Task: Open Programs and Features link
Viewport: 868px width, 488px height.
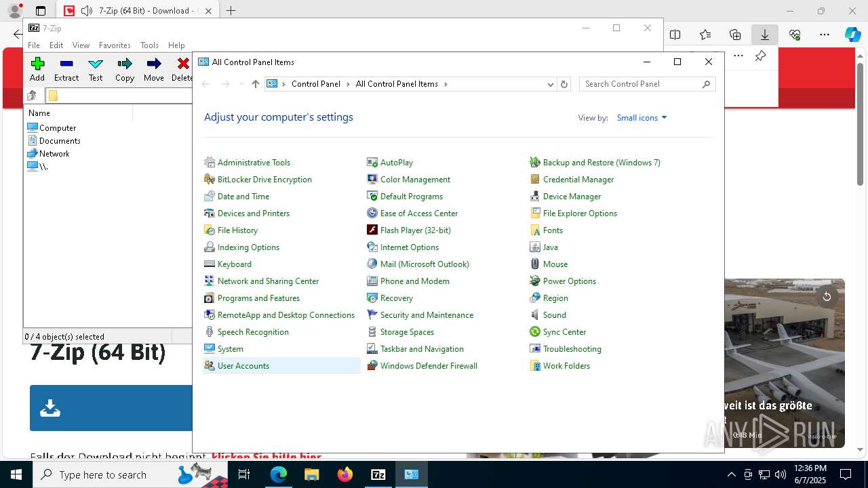Action: pos(258,298)
